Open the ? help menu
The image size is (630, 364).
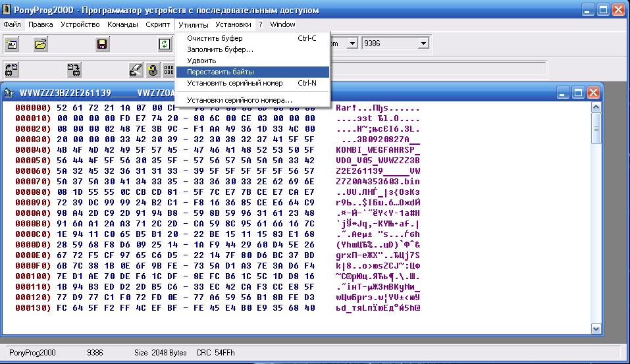pos(260,24)
